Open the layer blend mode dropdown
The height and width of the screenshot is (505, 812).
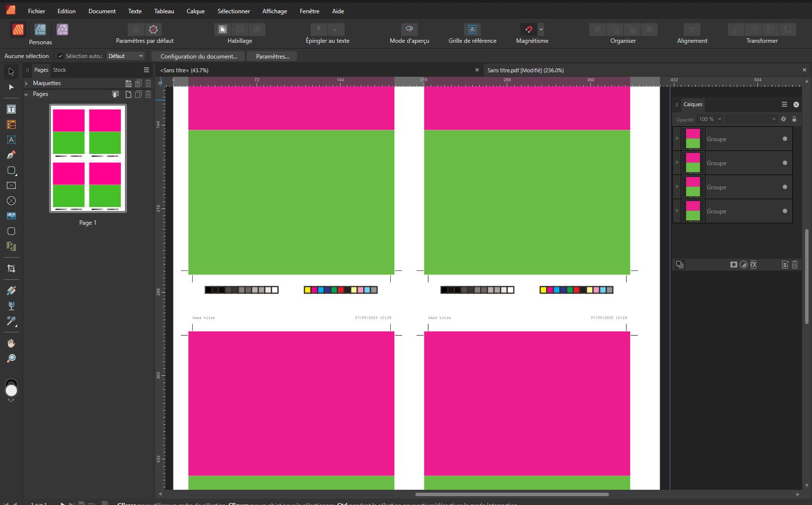tap(751, 119)
